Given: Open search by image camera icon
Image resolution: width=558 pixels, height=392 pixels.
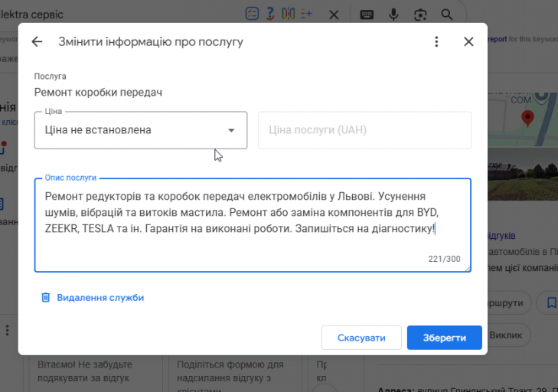Looking at the screenshot, I should (420, 15).
